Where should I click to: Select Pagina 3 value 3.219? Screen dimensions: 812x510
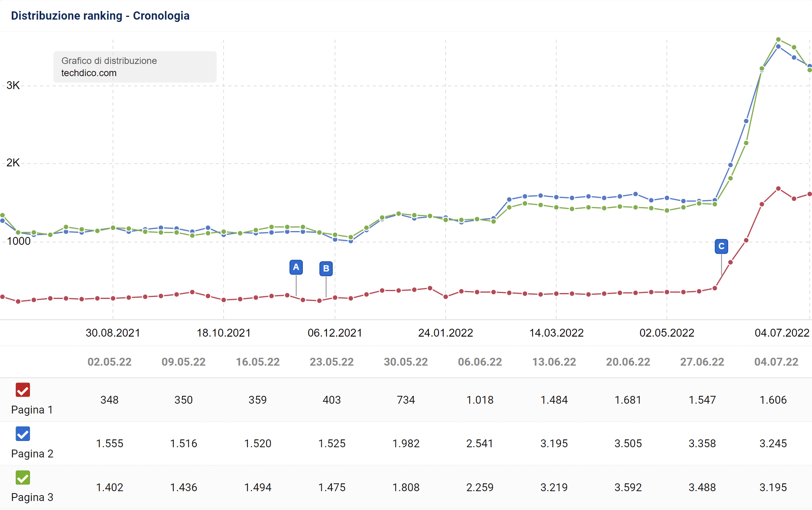(x=554, y=487)
